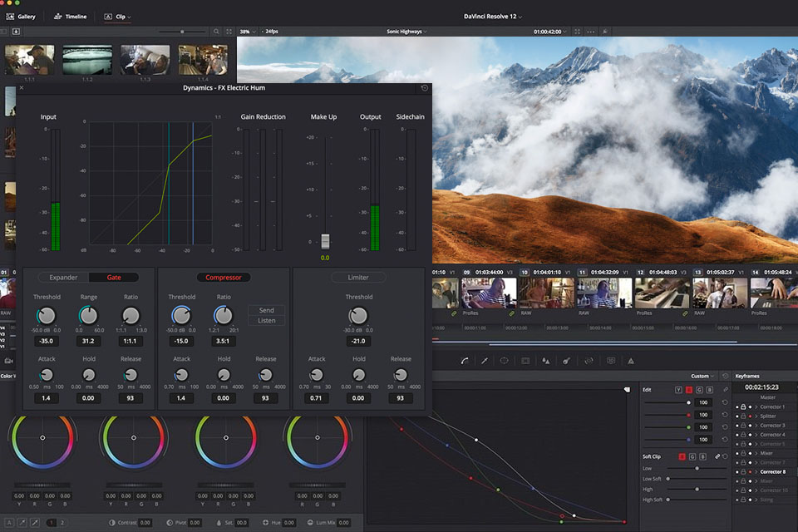This screenshot has width=798, height=532.
Task: Toggle the Soft Clip G channel
Action: tap(692, 456)
